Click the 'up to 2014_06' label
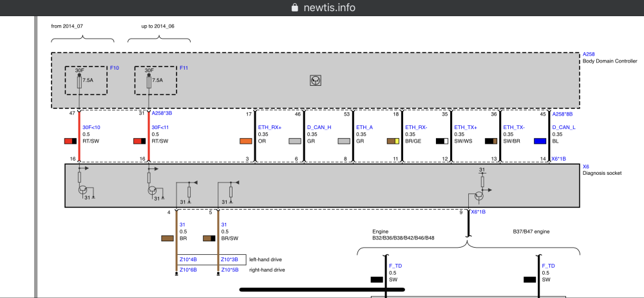644x298 pixels. [158, 26]
